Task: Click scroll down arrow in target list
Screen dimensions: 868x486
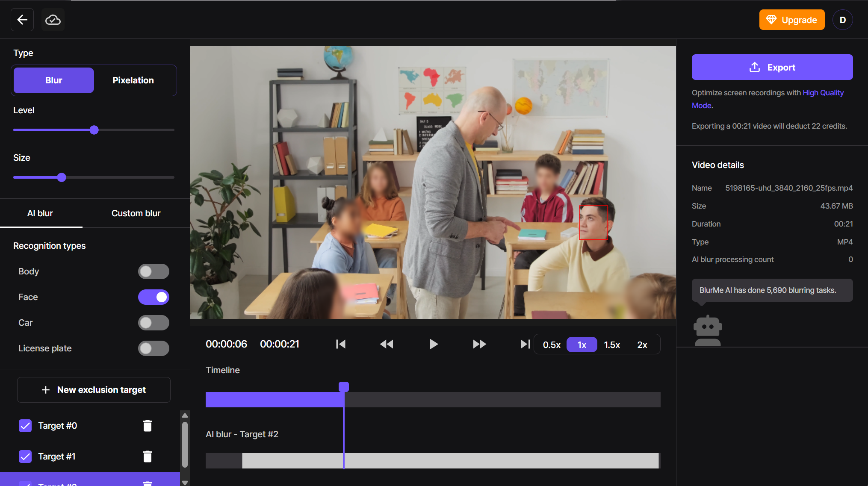Action: click(x=185, y=483)
